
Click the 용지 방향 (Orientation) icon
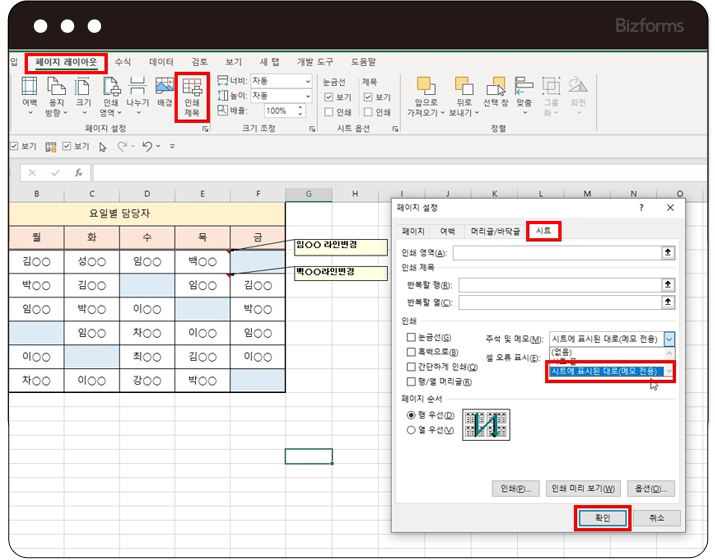[x=56, y=96]
